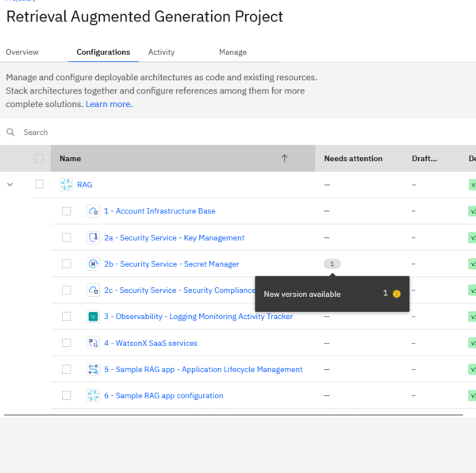Check the RAG row checkbox
This screenshot has height=473, width=476.
click(x=40, y=185)
